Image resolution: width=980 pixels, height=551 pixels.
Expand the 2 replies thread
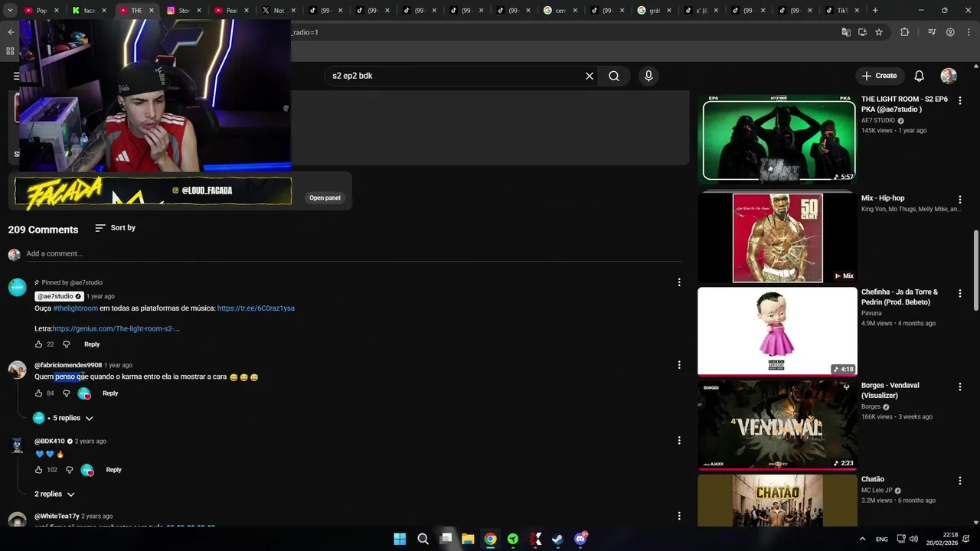pos(55,494)
